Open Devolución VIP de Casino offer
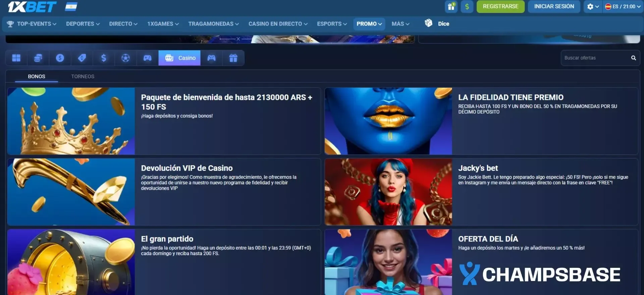Viewport: 644px width, 295px height. click(187, 168)
